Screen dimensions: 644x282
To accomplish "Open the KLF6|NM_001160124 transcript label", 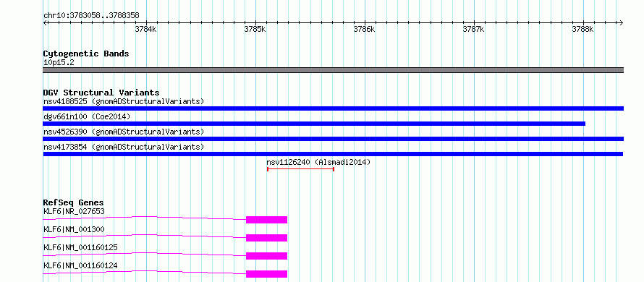I will [80, 265].
